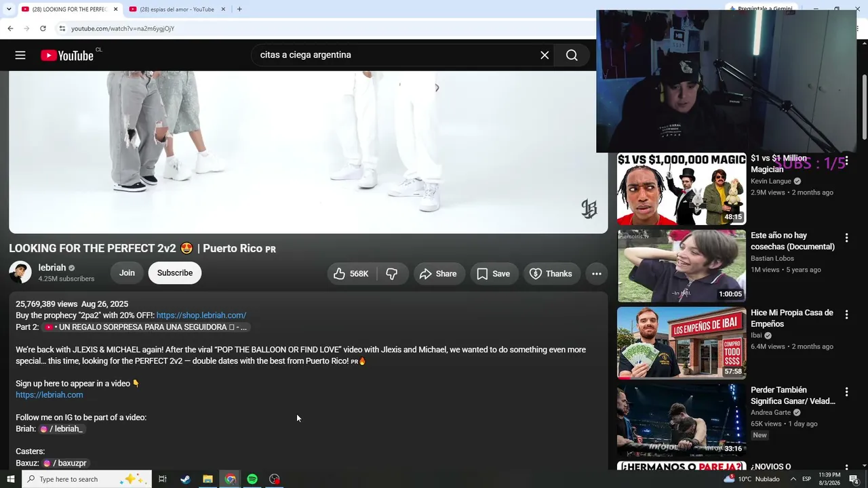Like the video (568K)
The height and width of the screenshot is (488, 868).
[x=351, y=274]
